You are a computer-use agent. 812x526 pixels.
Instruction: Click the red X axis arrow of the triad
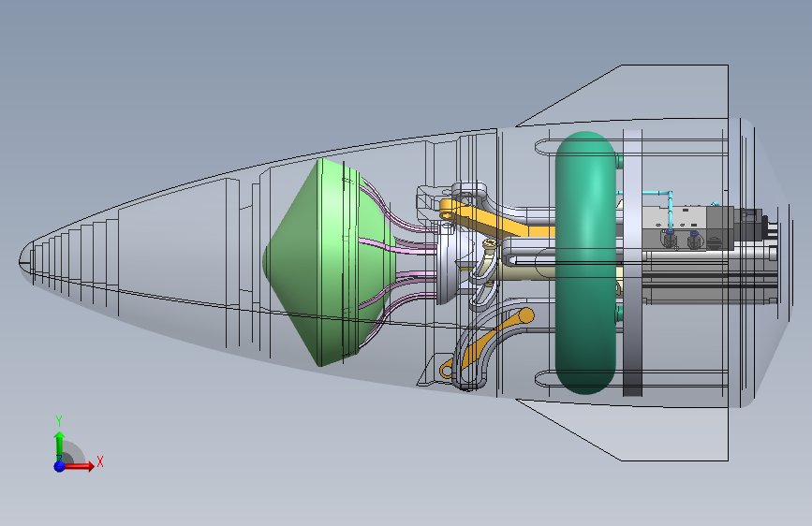(x=81, y=466)
